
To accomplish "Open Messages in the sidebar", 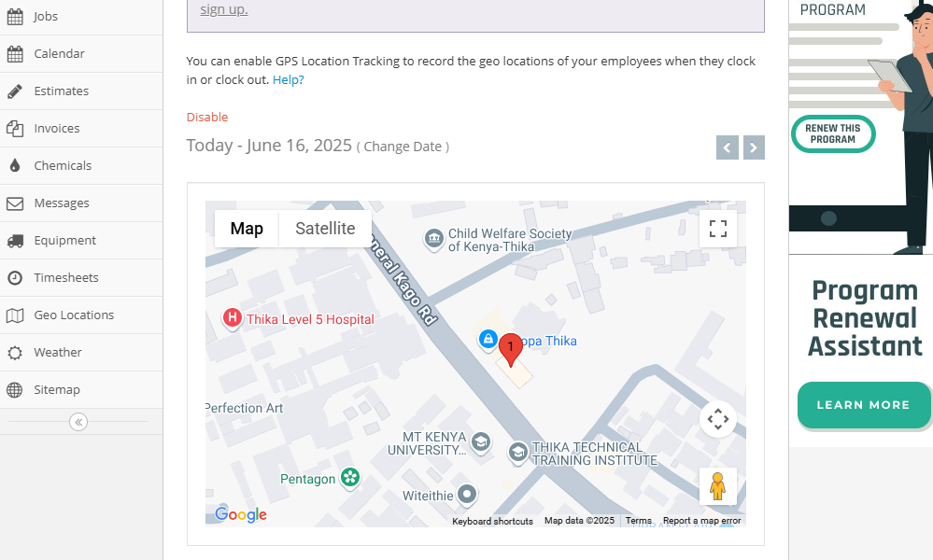I will (x=81, y=203).
